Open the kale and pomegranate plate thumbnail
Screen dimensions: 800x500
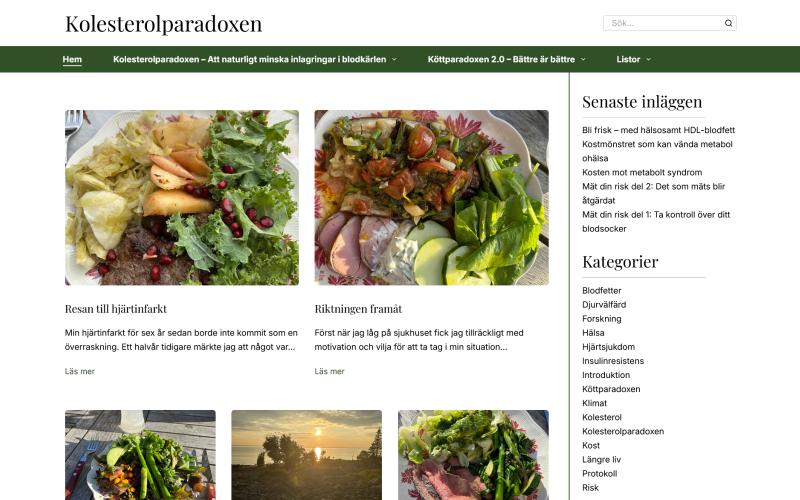coord(182,197)
